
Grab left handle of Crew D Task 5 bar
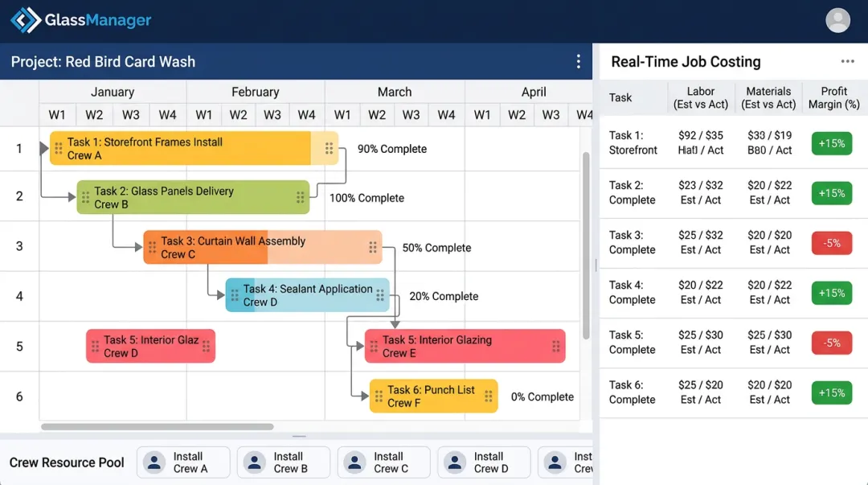click(x=95, y=347)
